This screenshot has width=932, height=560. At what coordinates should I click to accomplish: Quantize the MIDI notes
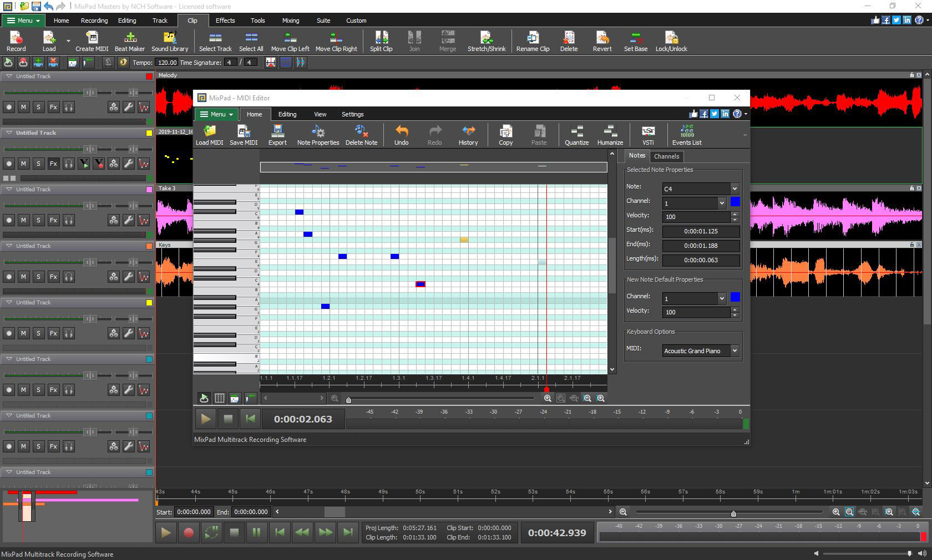point(576,135)
